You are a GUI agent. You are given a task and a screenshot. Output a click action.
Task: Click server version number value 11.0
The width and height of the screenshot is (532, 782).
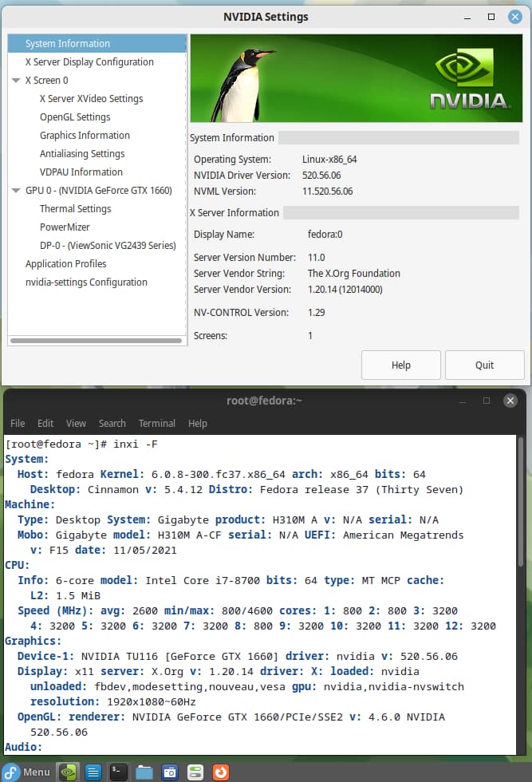point(316,257)
